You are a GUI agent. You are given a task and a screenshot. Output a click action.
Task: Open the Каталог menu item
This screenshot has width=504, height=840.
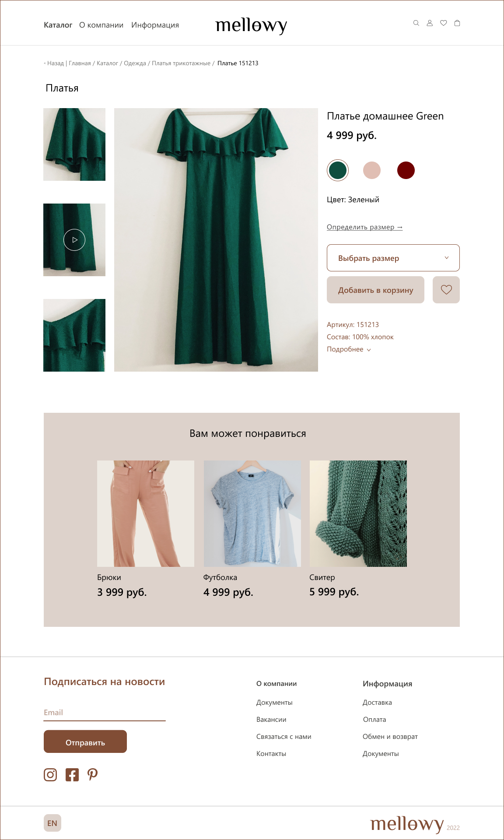pyautogui.click(x=58, y=25)
